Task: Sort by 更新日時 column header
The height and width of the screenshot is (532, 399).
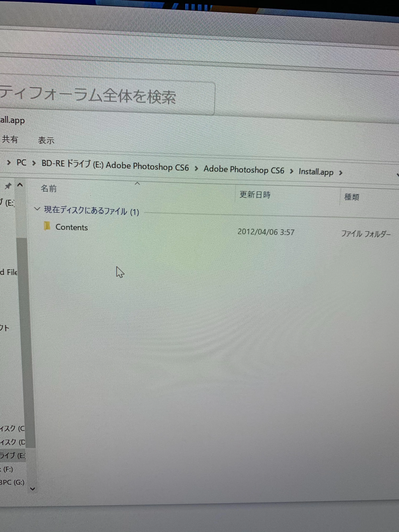Action: (255, 194)
